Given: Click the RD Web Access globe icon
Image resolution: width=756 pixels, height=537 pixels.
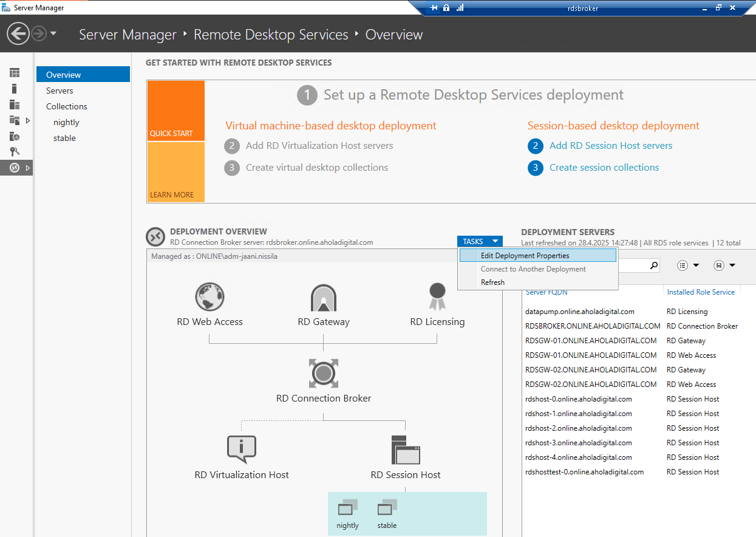Looking at the screenshot, I should 209,298.
